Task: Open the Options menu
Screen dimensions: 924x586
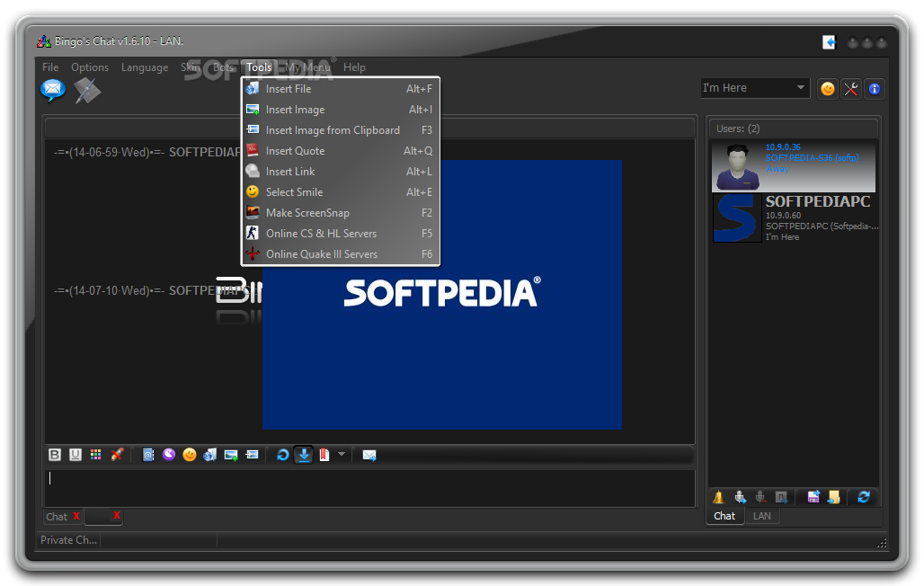Action: [x=90, y=67]
